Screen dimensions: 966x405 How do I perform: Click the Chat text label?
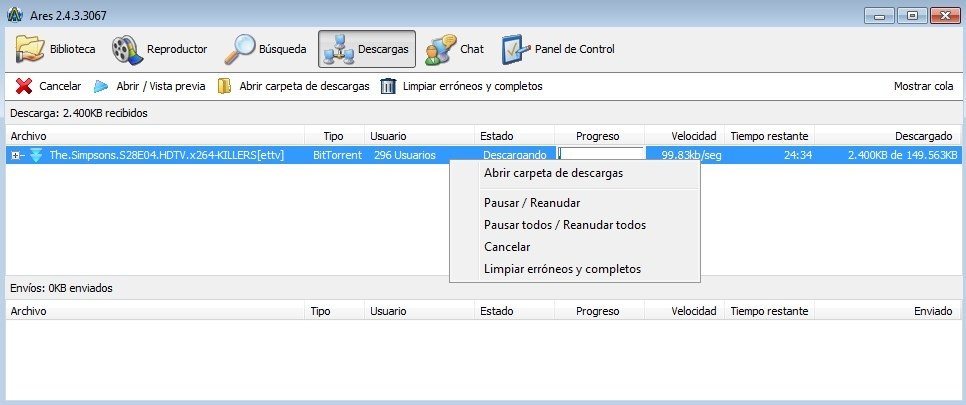472,49
